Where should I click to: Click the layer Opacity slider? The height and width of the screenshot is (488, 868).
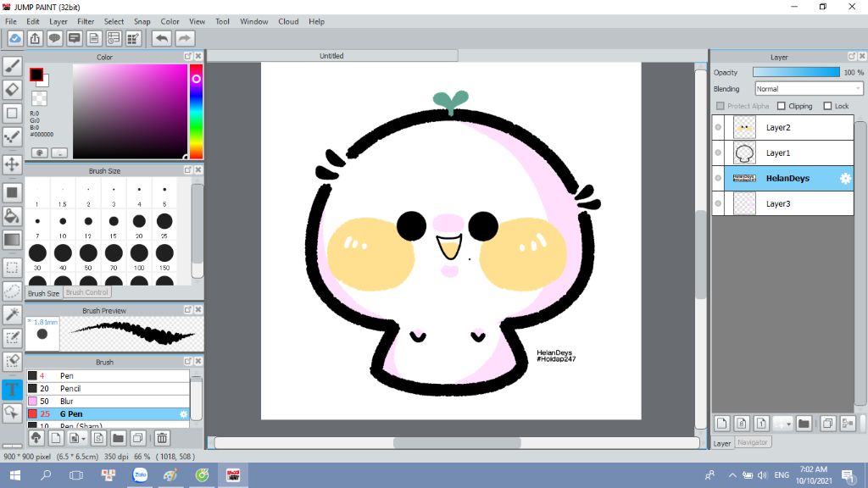click(796, 73)
